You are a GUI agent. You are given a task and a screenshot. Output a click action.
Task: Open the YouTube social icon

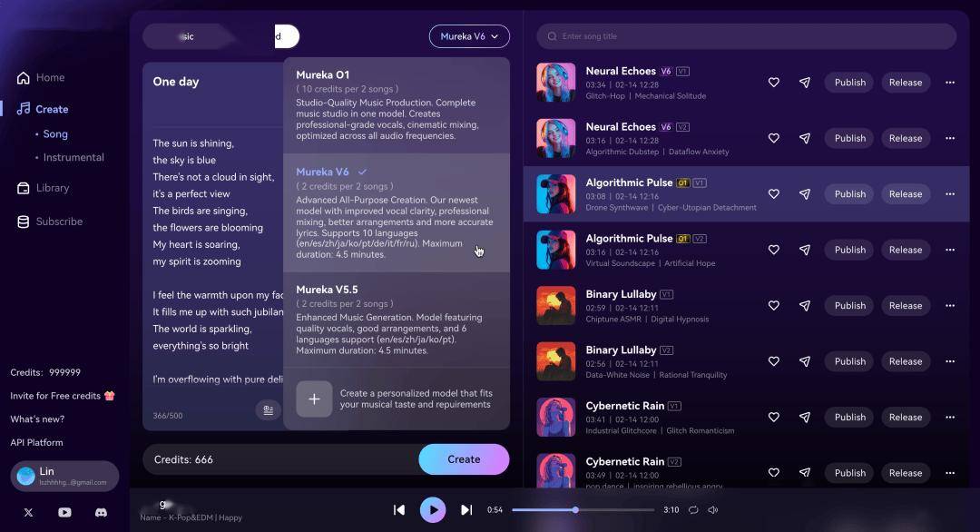click(x=64, y=512)
